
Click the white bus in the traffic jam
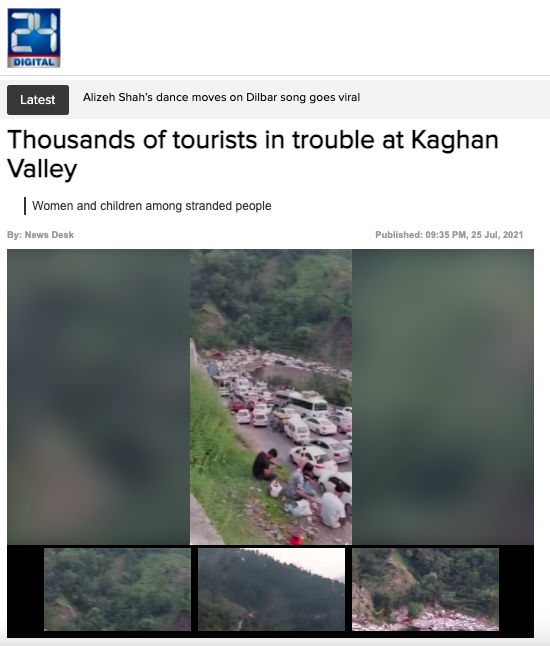302,402
